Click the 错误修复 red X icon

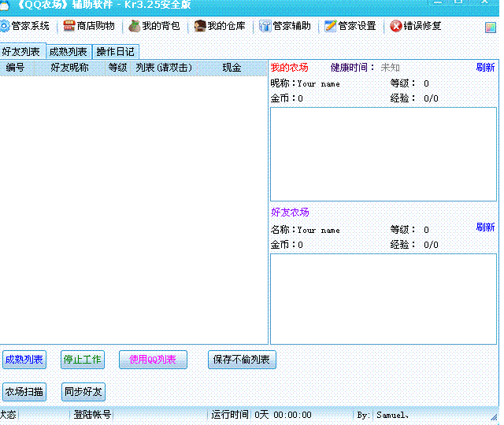[395, 26]
